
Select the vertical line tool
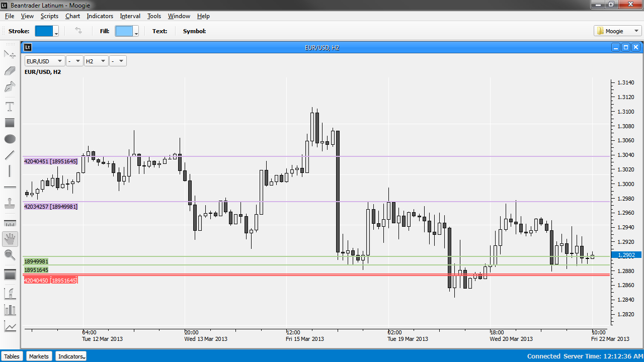pyautogui.click(x=10, y=171)
